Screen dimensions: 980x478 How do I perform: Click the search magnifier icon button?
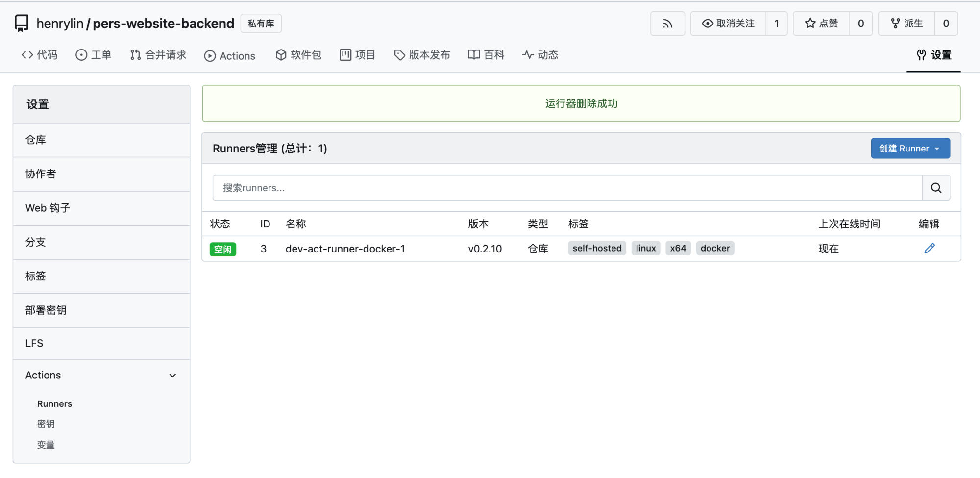[935, 188]
